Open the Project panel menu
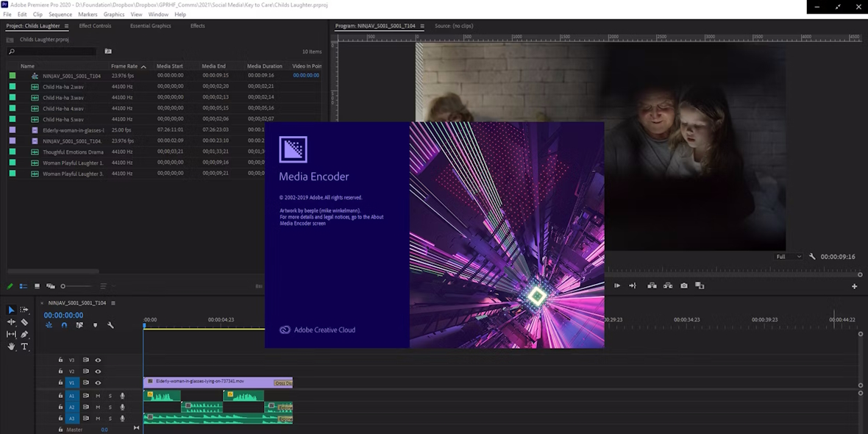Screen dimensions: 868x434 [x=66, y=25]
